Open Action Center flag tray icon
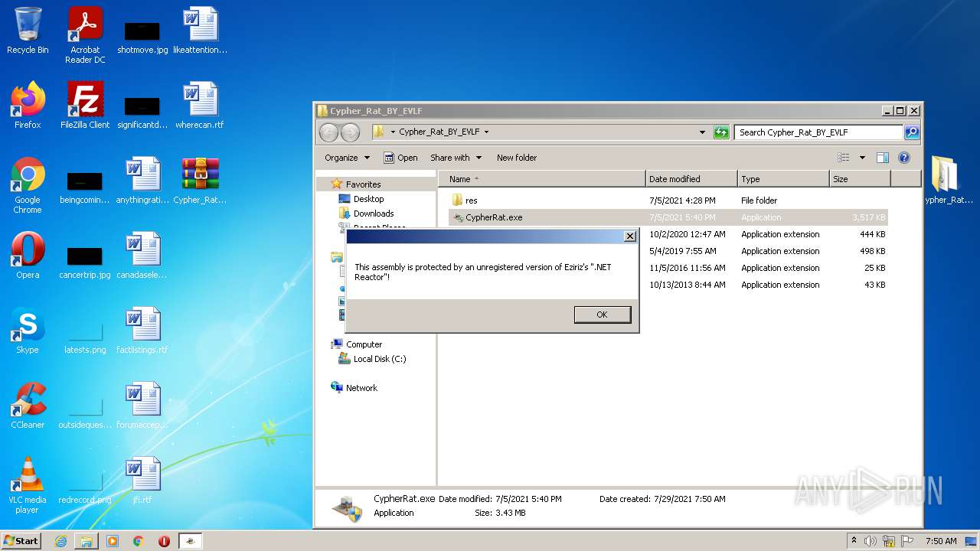Image resolution: width=980 pixels, height=551 pixels. [x=909, y=541]
